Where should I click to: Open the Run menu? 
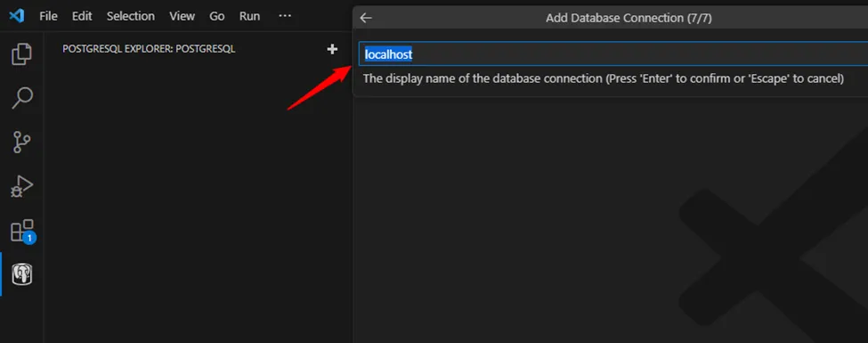pos(249,16)
